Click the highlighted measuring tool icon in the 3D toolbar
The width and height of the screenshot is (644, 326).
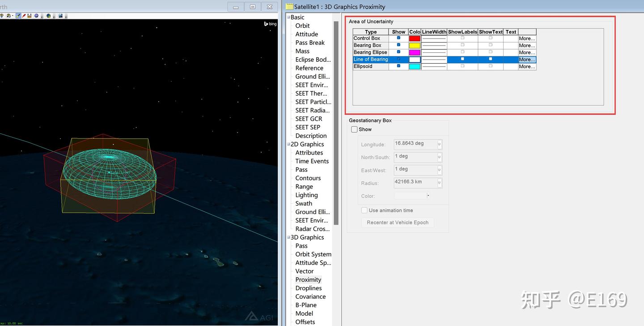pos(18,16)
